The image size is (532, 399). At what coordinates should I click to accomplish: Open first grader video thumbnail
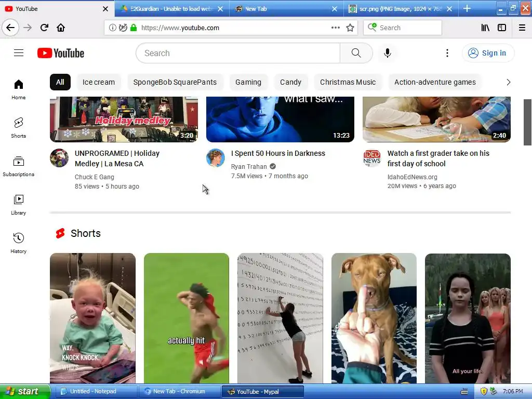pos(436,119)
